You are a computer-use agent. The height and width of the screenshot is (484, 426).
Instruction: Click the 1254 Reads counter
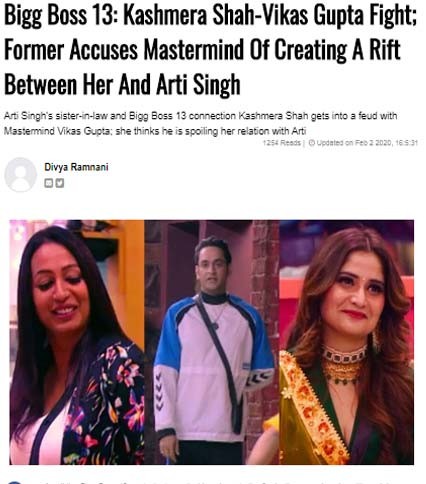(282, 143)
